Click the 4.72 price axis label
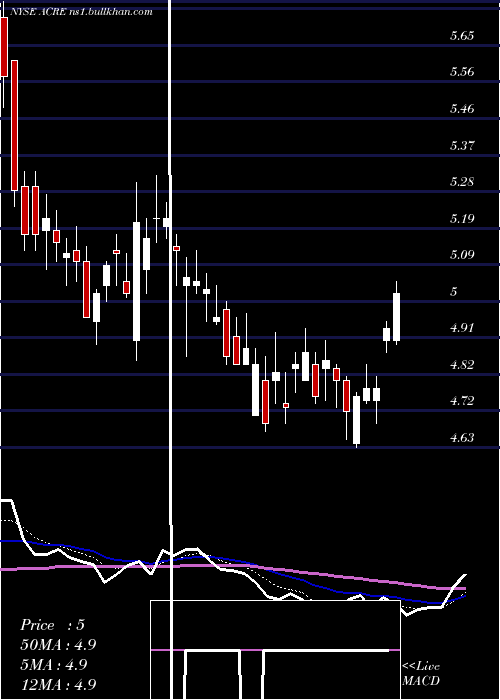 coord(462,401)
